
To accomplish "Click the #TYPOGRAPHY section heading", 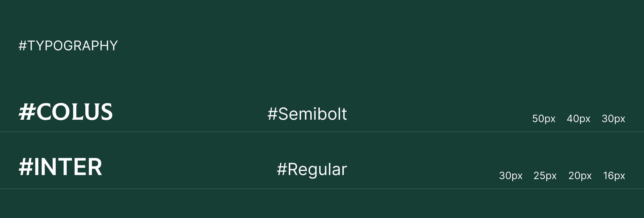I will coord(68,46).
